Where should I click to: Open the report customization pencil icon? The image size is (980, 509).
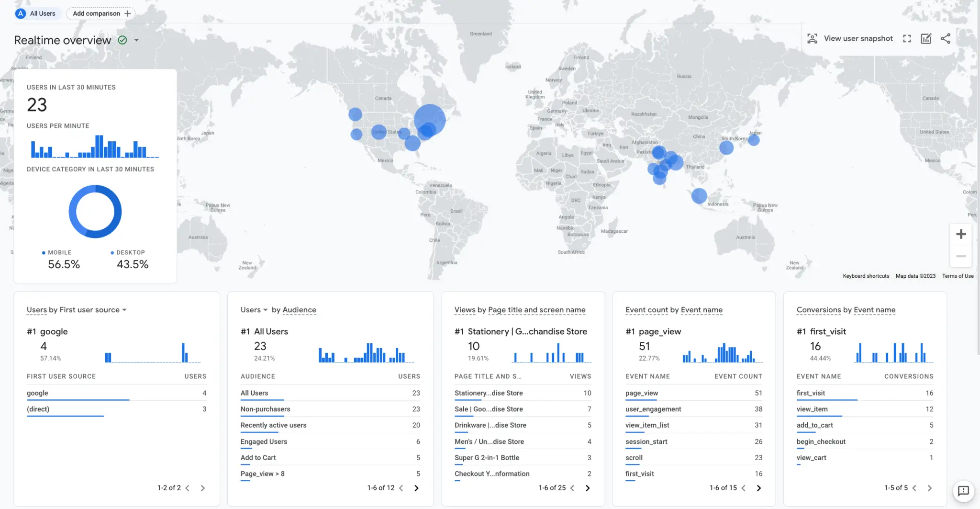926,38
